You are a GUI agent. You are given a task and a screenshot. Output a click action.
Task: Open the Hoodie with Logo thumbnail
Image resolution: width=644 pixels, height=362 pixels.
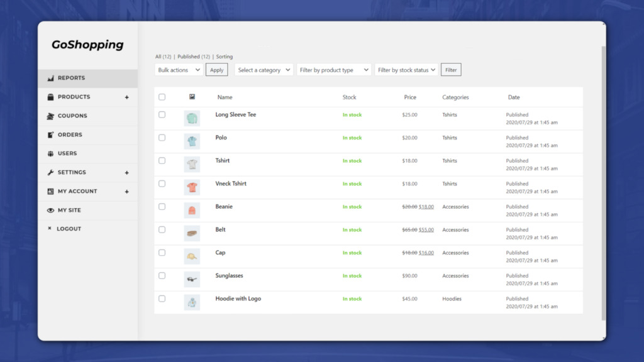(x=192, y=302)
